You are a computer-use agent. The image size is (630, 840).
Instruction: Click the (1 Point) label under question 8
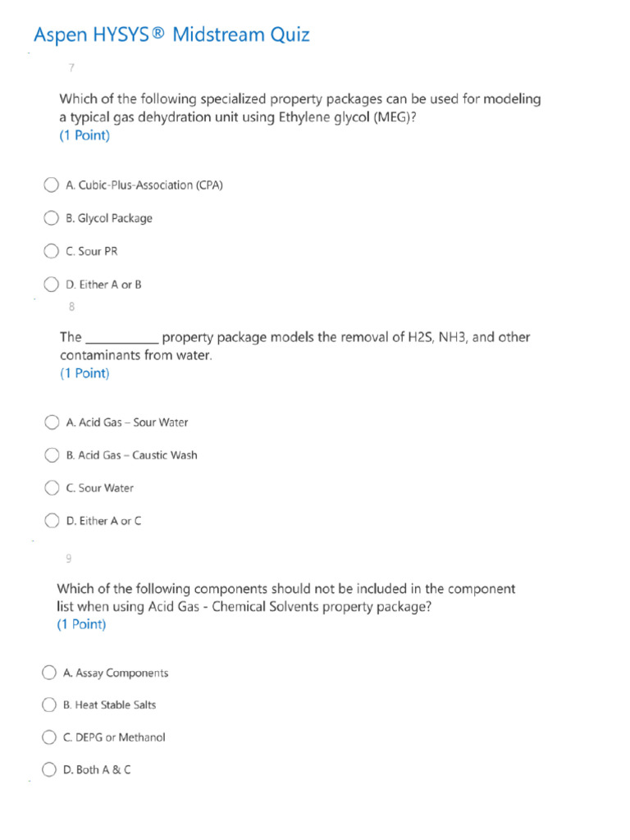tap(84, 373)
